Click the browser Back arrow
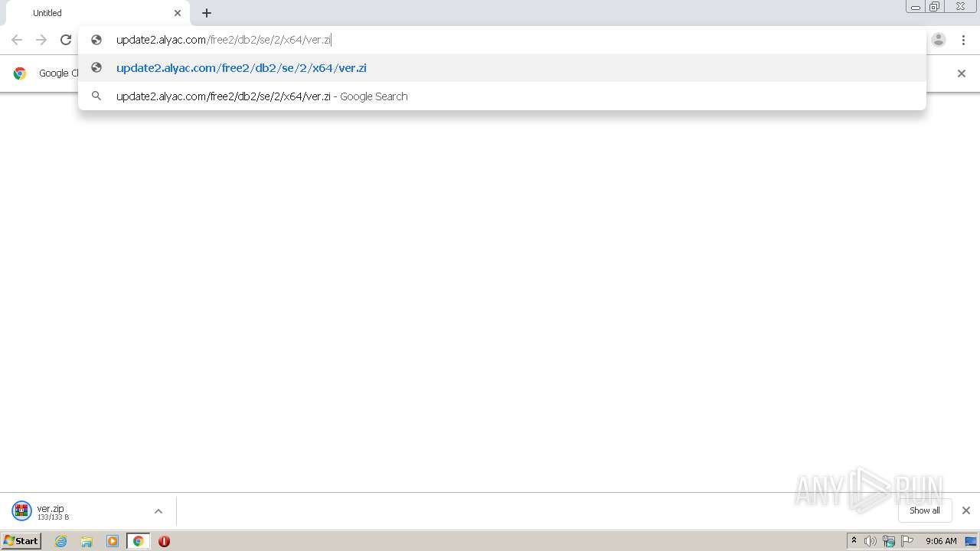This screenshot has height=551, width=980. tap(17, 40)
